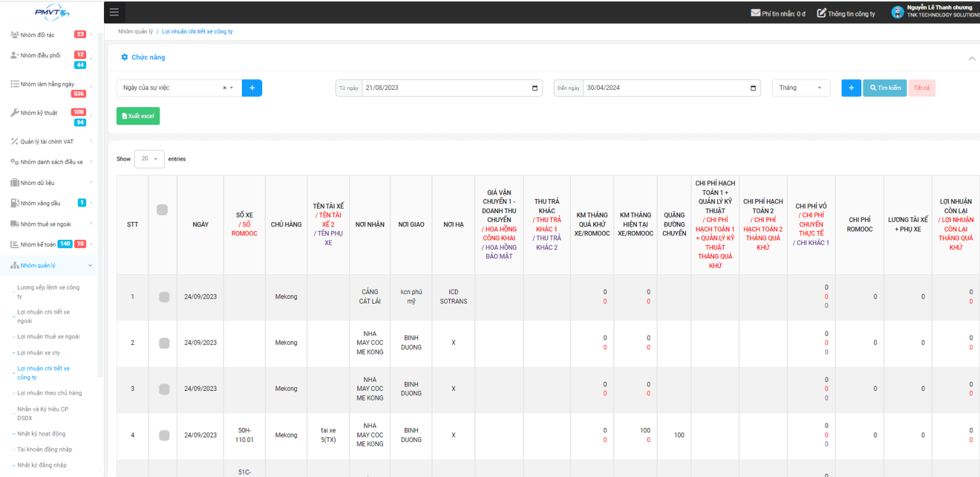
Task: Check the checkbox for row 4
Action: [164, 435]
